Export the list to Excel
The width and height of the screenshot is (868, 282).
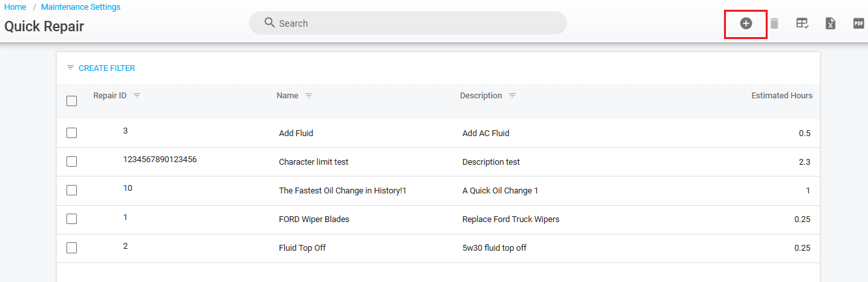click(830, 23)
